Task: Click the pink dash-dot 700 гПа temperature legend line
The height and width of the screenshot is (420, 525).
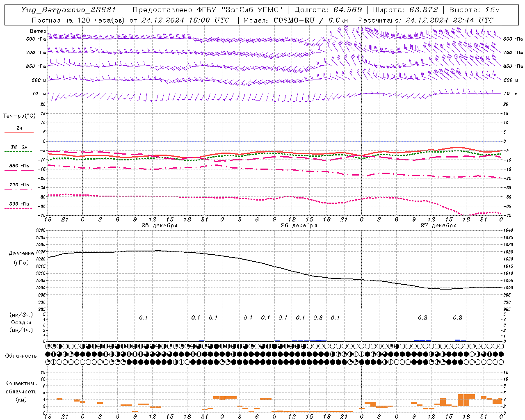Action: click(x=18, y=189)
